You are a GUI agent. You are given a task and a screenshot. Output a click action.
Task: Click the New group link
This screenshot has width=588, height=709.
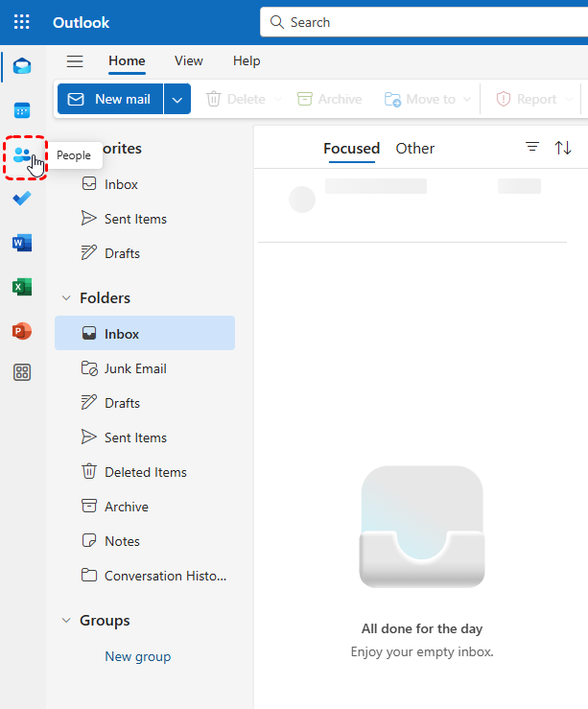click(x=137, y=657)
